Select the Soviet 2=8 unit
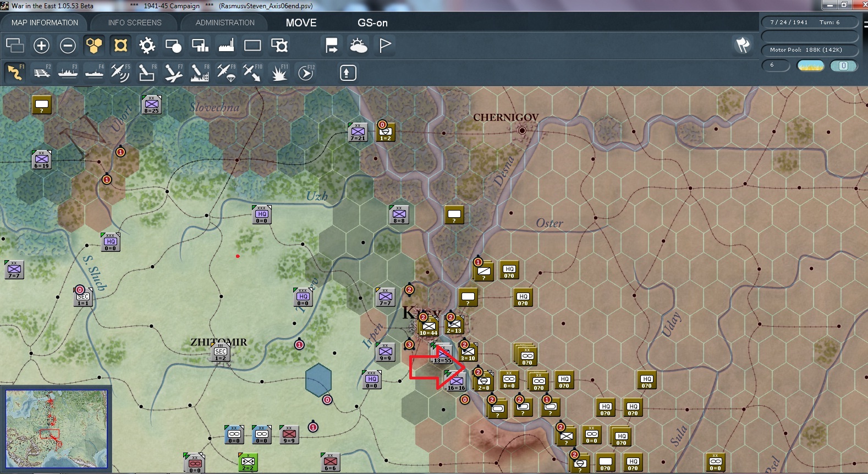 tap(484, 381)
